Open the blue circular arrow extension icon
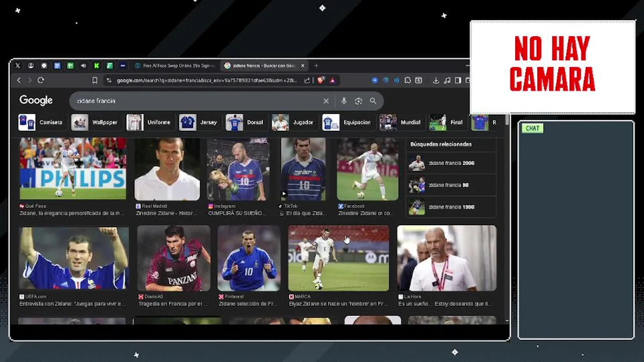Image resolution: width=644 pixels, height=362 pixels. [375, 80]
